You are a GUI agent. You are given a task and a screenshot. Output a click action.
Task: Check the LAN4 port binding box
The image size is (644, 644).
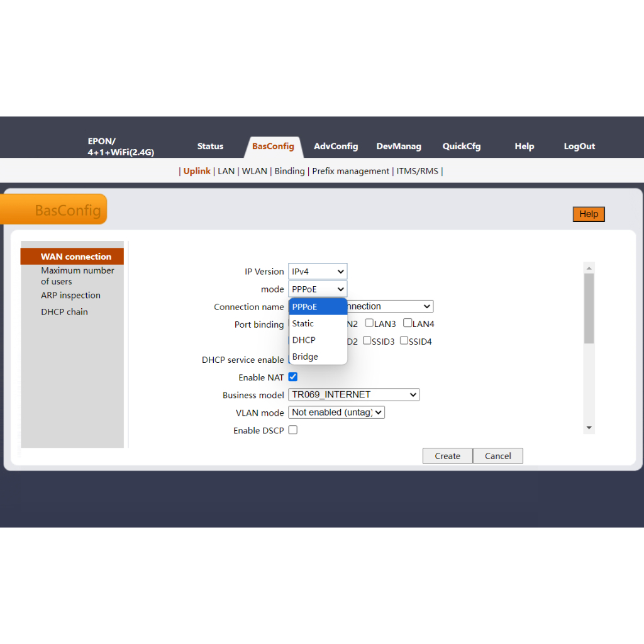point(408,323)
